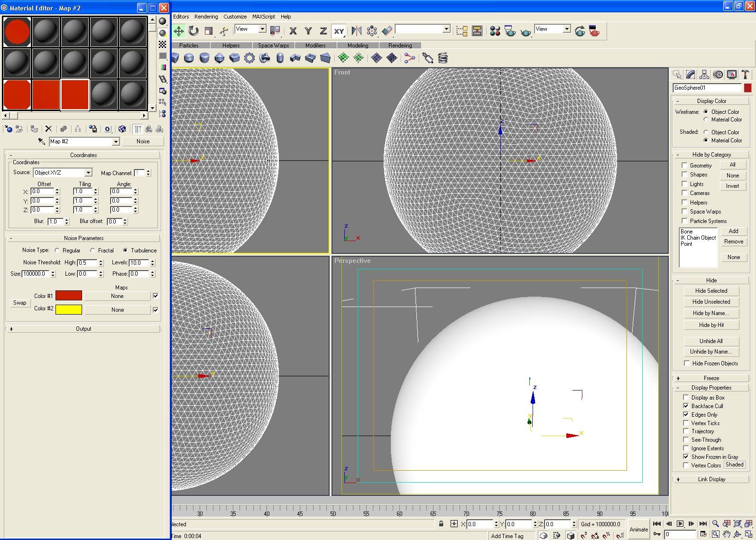
Task: Open the Array tool
Action: click(x=372, y=31)
